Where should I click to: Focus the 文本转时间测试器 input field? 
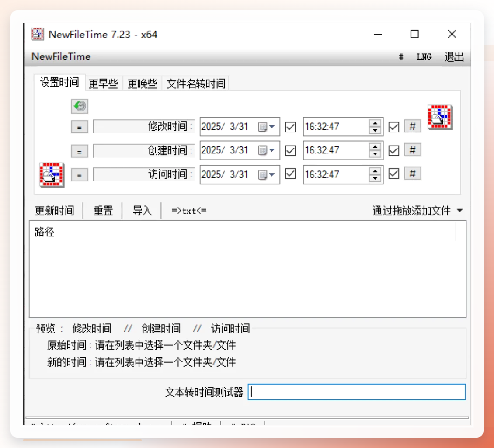(357, 392)
